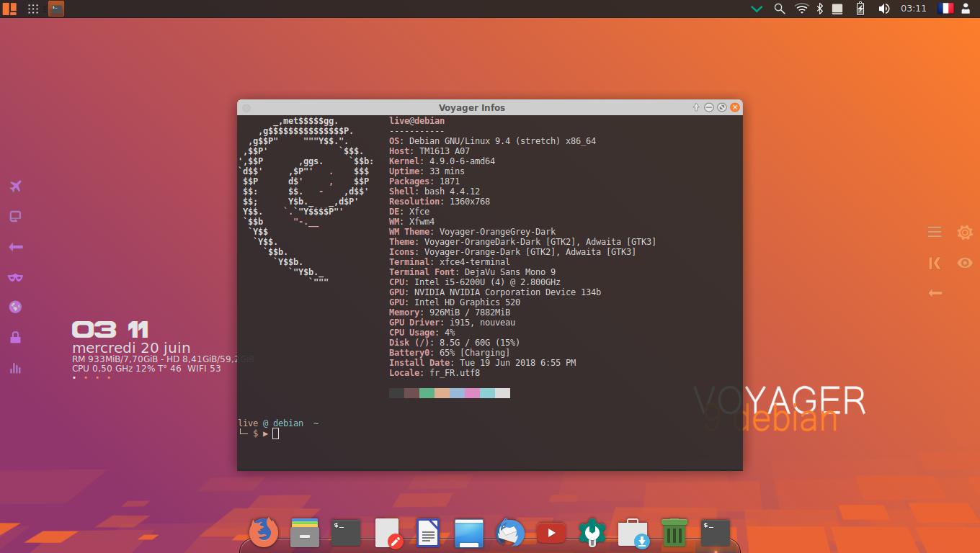Click the "OS: Debian GNU/Linux 9.4" line
The width and height of the screenshot is (980, 553).
click(492, 141)
